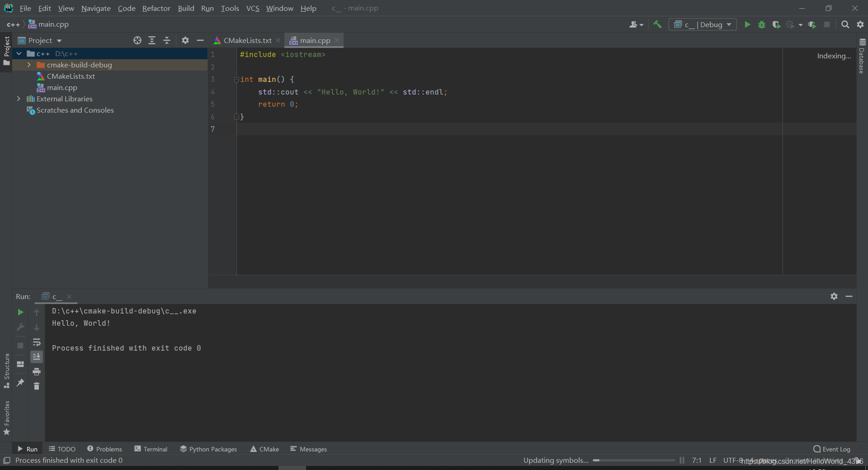
Task: Click the print icon in Run panel
Action: pos(37,371)
